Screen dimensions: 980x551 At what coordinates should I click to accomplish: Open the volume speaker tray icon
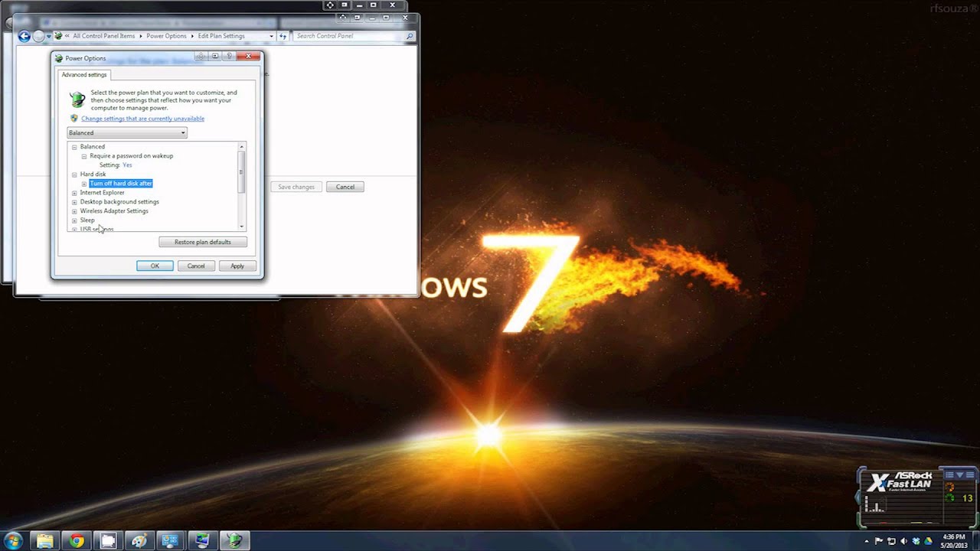pyautogui.click(x=903, y=541)
